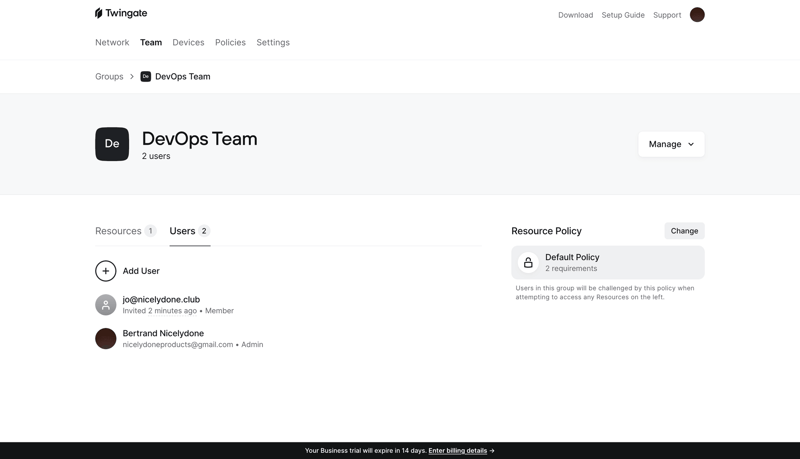Click the Add User plus icon
Screen dimensions: 800x459
[106, 271]
